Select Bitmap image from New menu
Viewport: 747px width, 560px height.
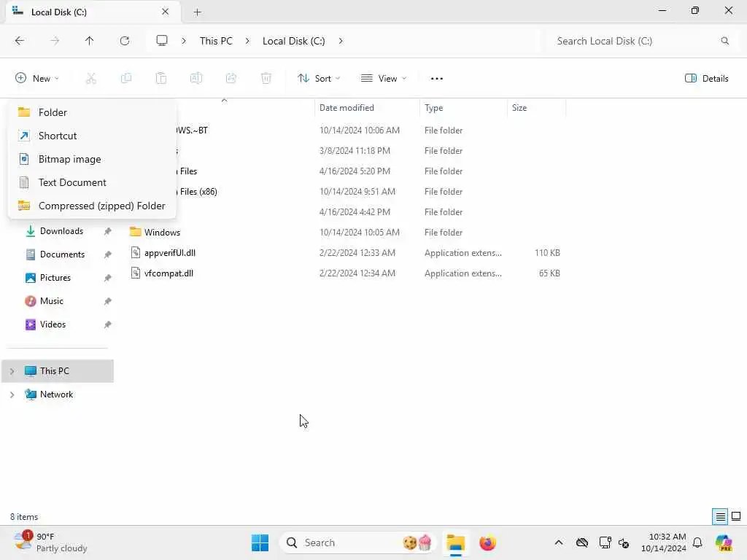pos(92,159)
